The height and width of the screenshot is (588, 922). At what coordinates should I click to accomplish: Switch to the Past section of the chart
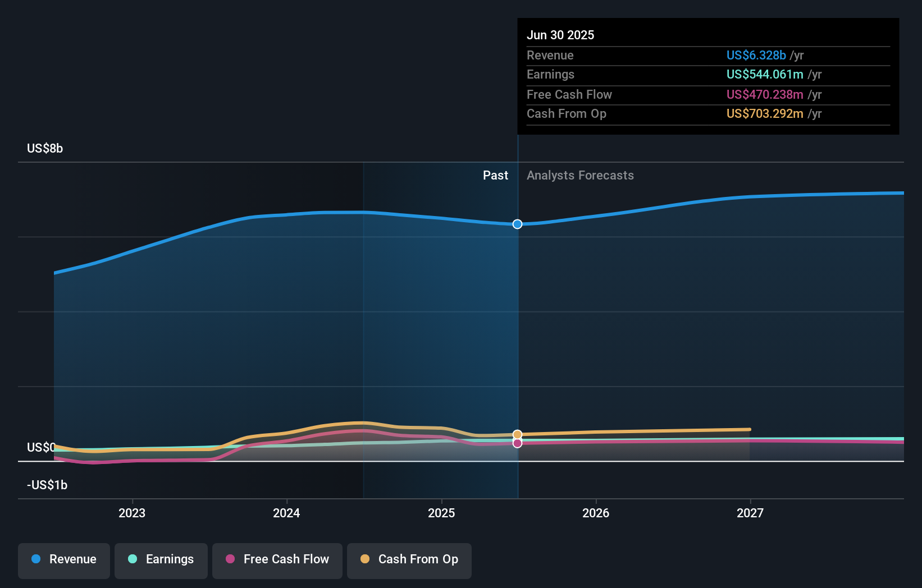(x=495, y=175)
